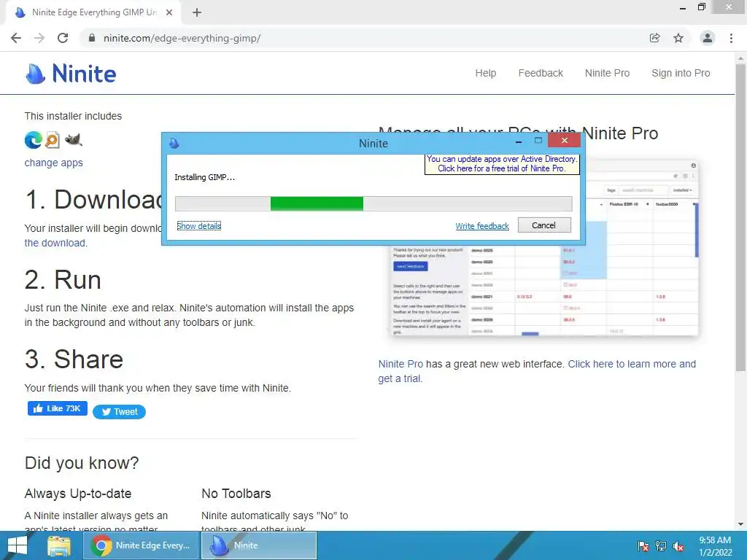Share this page using the share icon
This screenshot has width=747, height=560.
click(654, 38)
